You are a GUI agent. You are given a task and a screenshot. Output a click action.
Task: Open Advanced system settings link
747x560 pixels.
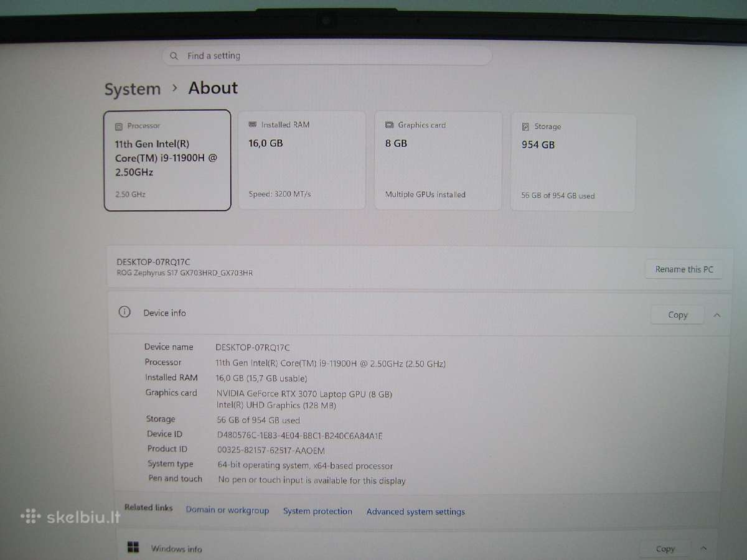click(415, 512)
